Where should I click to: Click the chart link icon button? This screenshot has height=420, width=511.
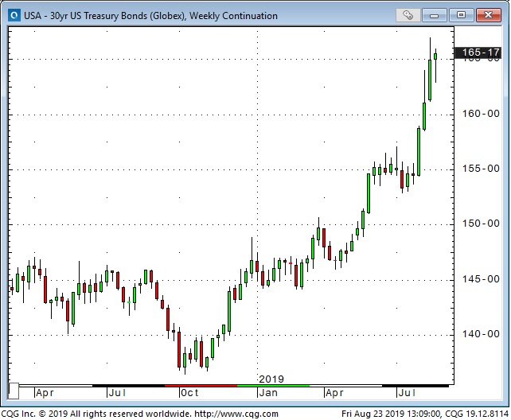pos(408,15)
